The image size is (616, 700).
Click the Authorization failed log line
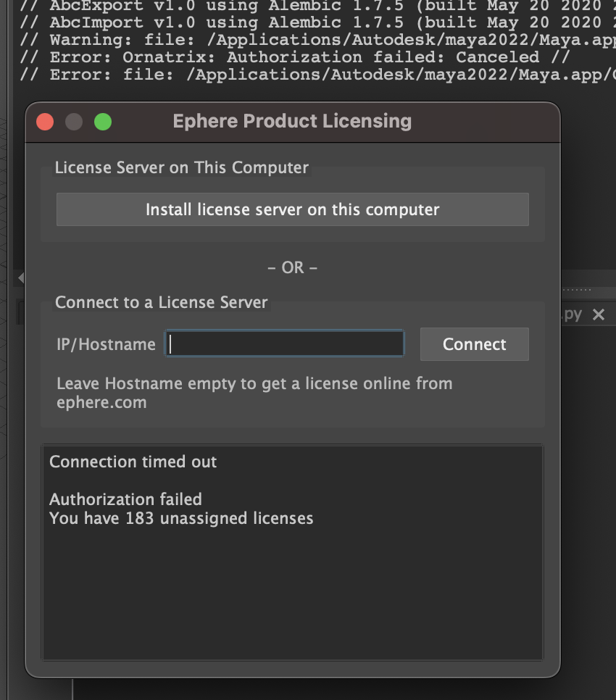click(125, 499)
